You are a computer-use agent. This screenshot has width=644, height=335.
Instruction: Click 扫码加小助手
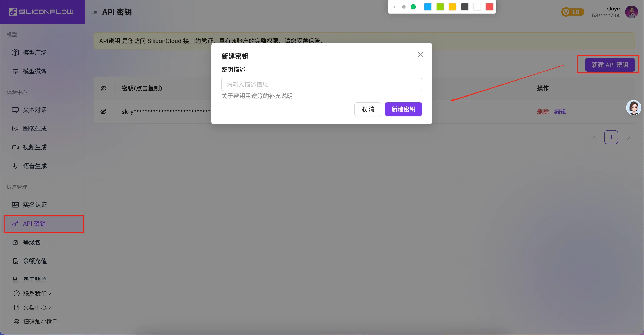click(41, 322)
